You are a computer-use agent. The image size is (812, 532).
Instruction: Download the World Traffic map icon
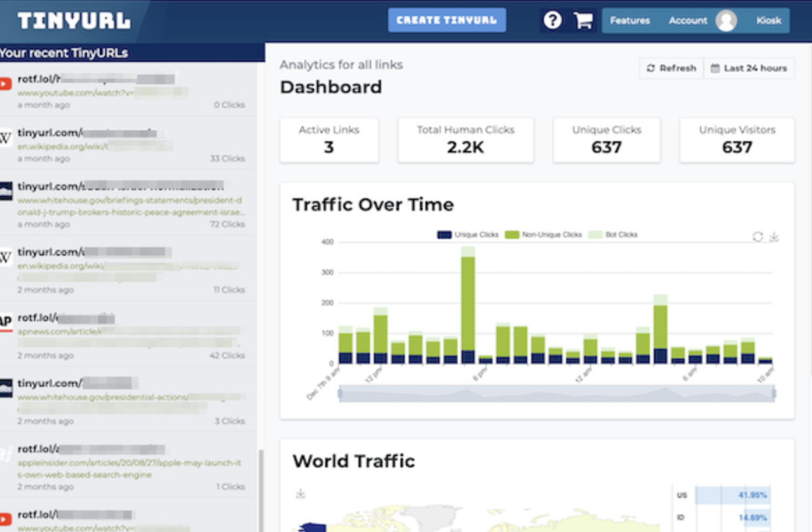coord(300,493)
